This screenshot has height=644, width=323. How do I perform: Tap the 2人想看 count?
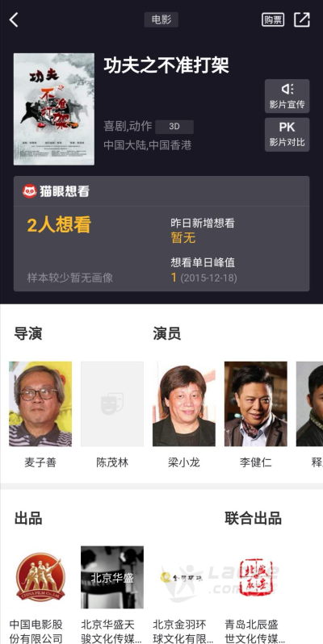click(x=59, y=225)
